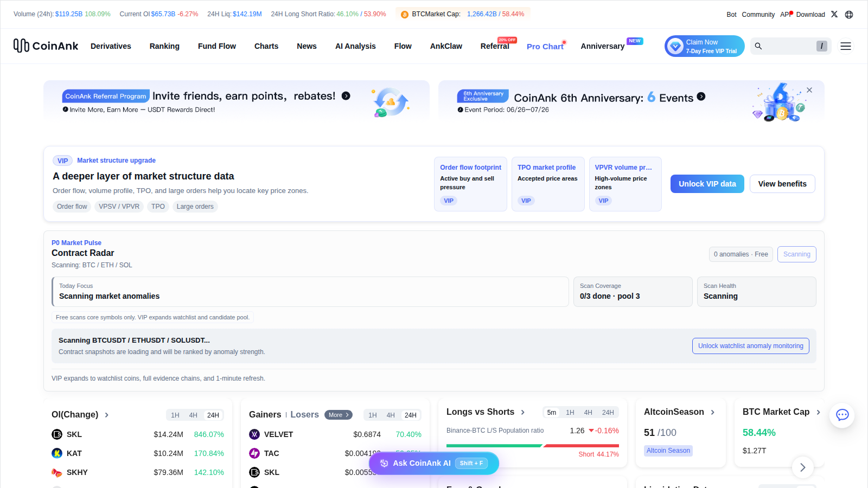Click the VIP diamond badge icon

(675, 46)
